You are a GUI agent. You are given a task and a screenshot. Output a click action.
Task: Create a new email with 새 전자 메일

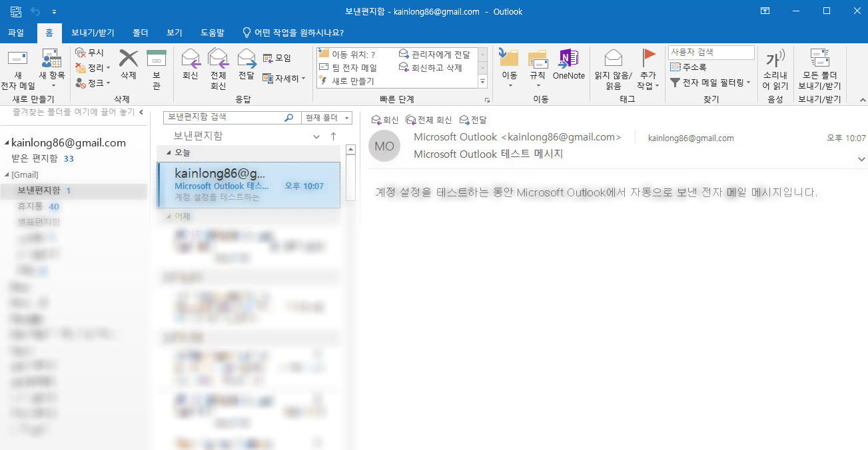pos(18,69)
